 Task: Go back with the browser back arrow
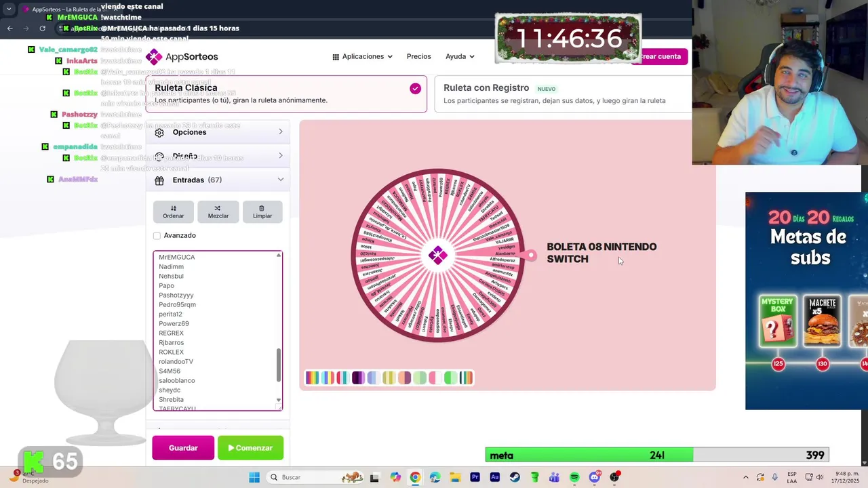tap(9, 28)
